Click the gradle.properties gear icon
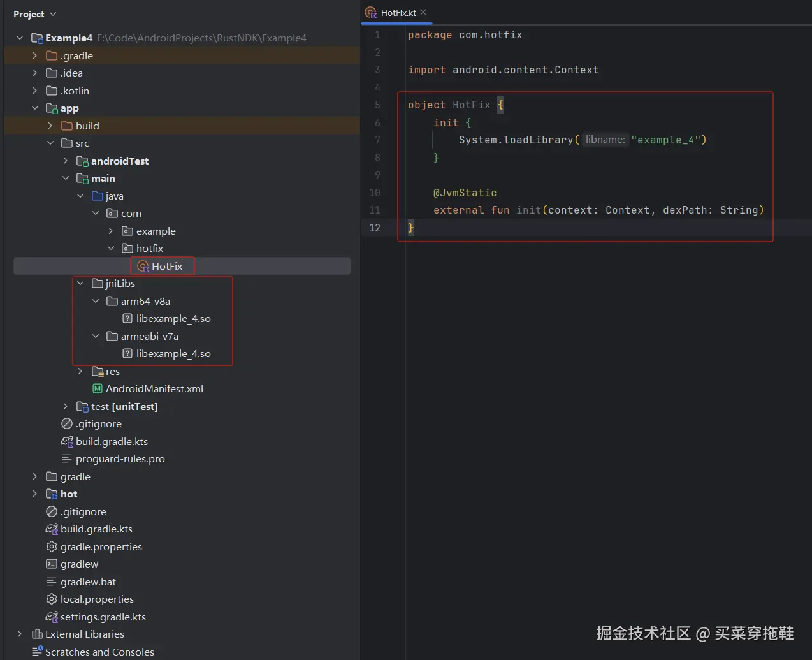The height and width of the screenshot is (660, 812). tap(52, 546)
